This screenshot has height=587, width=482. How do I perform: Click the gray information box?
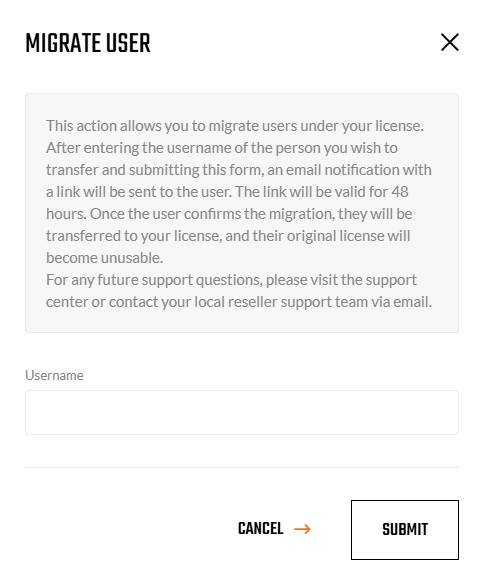click(x=242, y=213)
